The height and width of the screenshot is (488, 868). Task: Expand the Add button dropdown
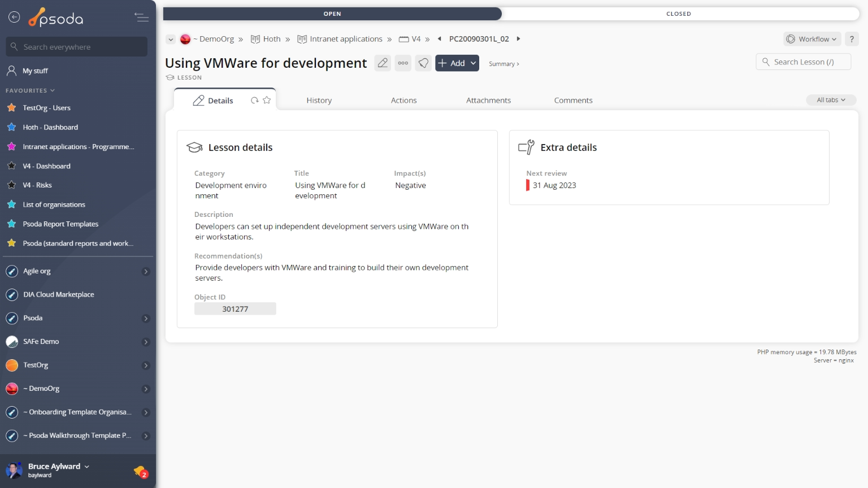point(474,63)
